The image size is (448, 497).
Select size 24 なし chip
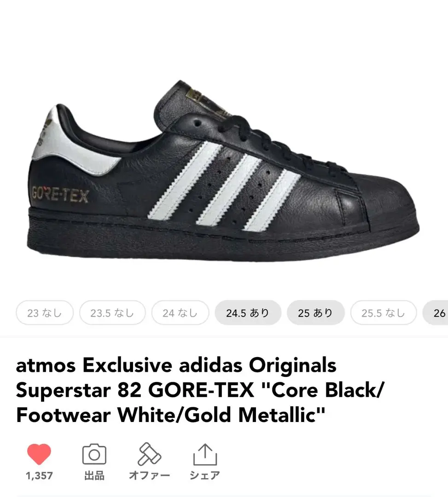pyautogui.click(x=180, y=313)
